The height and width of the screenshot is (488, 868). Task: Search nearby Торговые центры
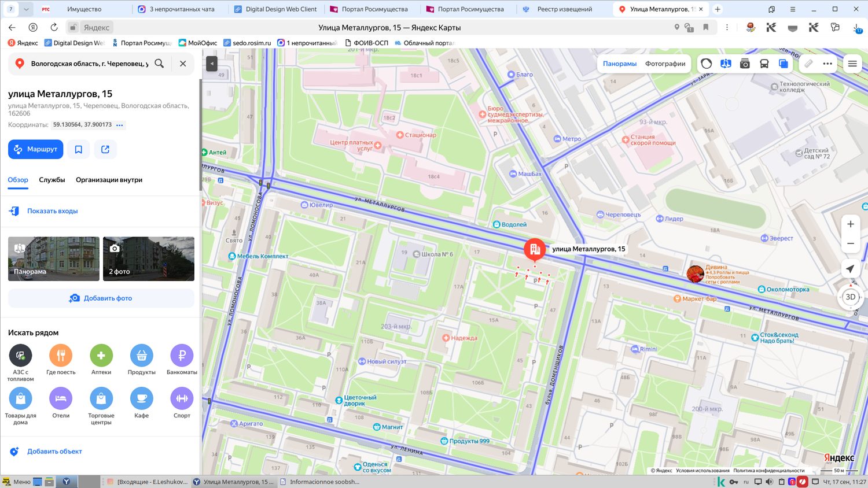pyautogui.click(x=101, y=405)
